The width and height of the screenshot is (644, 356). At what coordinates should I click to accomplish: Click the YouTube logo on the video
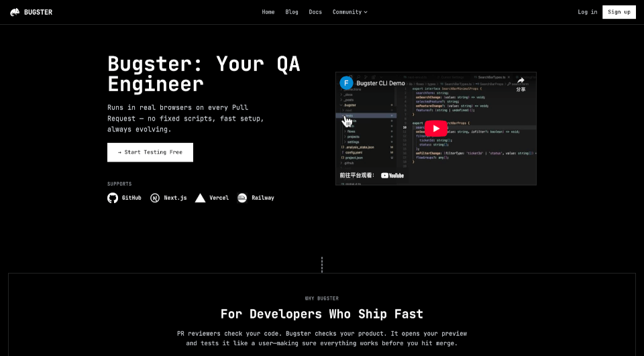pos(392,175)
